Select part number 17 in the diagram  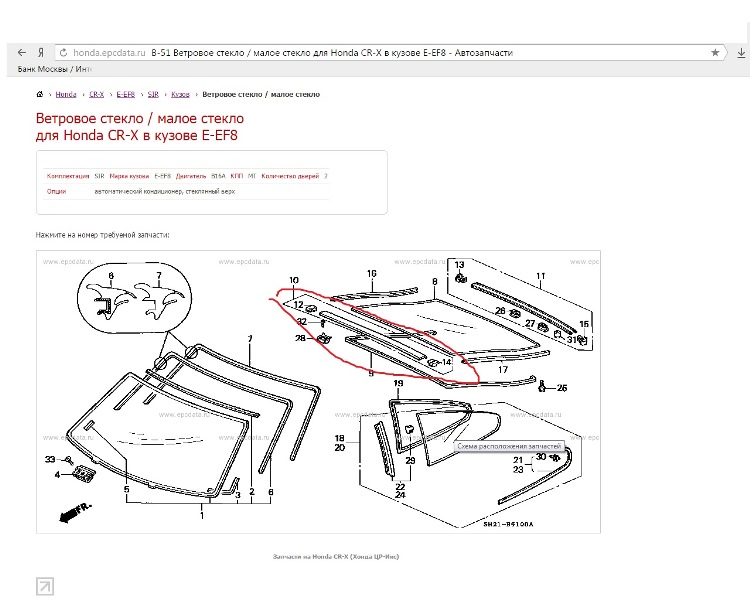502,369
